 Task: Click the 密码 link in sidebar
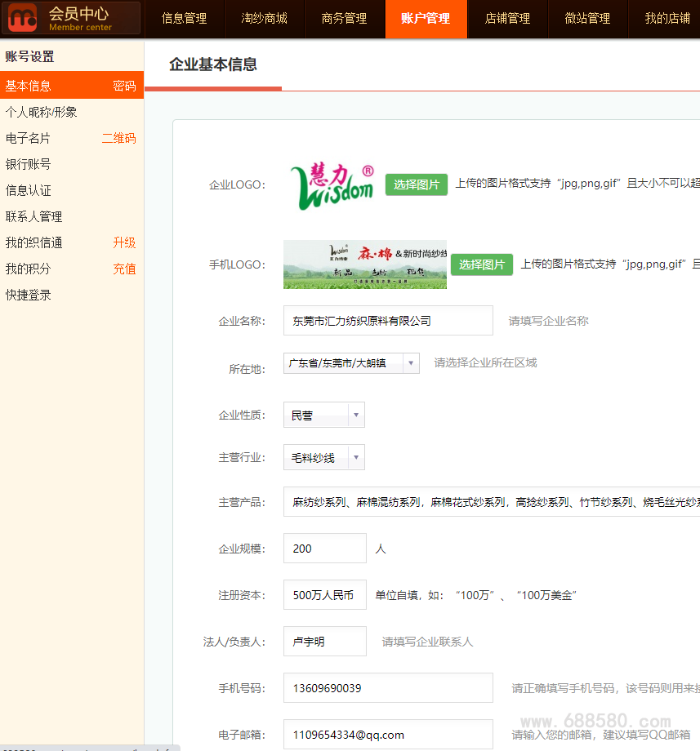(x=124, y=86)
